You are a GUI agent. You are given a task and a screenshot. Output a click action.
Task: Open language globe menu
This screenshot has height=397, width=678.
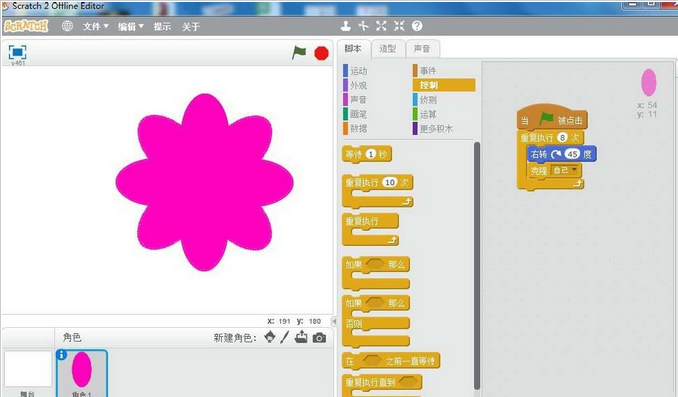pyautogui.click(x=67, y=26)
